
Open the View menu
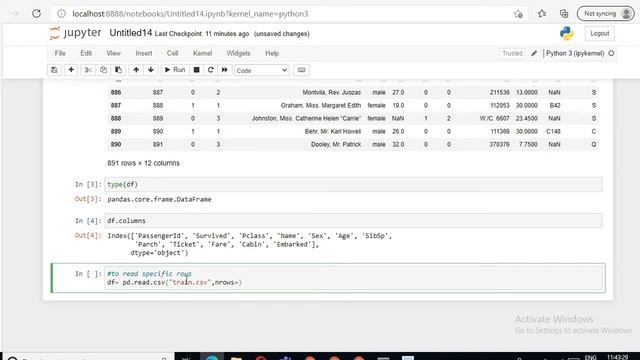coord(113,53)
